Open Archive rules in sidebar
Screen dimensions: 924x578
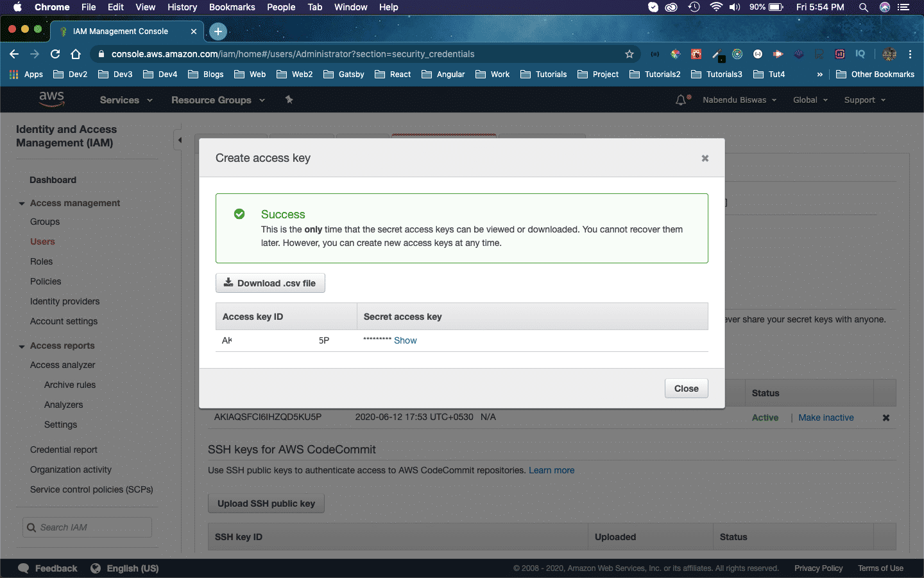70,385
